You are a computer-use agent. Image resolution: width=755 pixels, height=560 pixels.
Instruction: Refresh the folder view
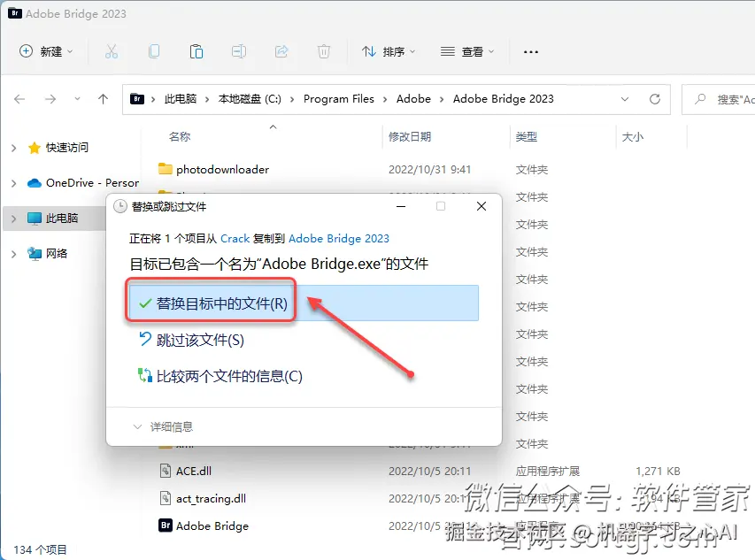[655, 99]
